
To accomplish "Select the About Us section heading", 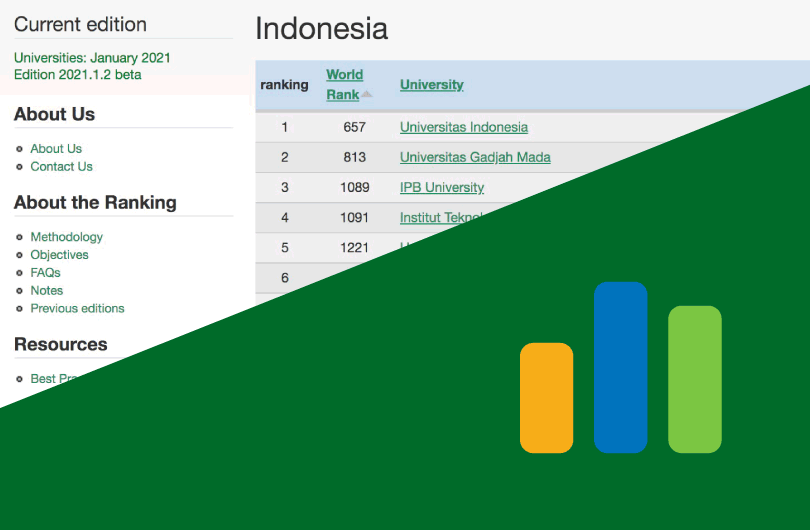I will tap(54, 114).
